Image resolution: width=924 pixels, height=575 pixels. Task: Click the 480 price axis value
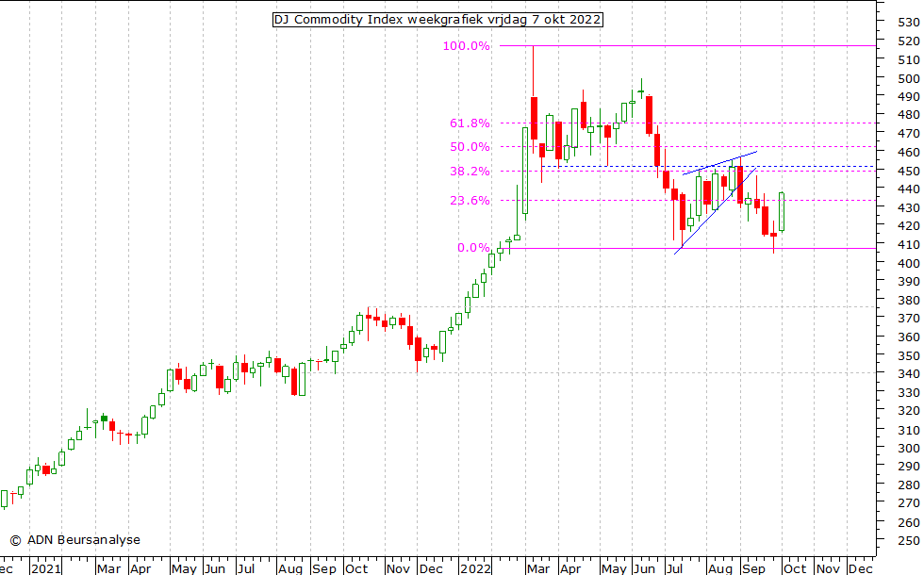point(909,115)
